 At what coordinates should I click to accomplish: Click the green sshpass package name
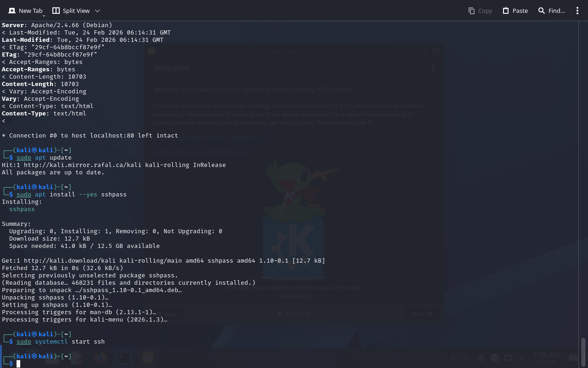click(22, 209)
